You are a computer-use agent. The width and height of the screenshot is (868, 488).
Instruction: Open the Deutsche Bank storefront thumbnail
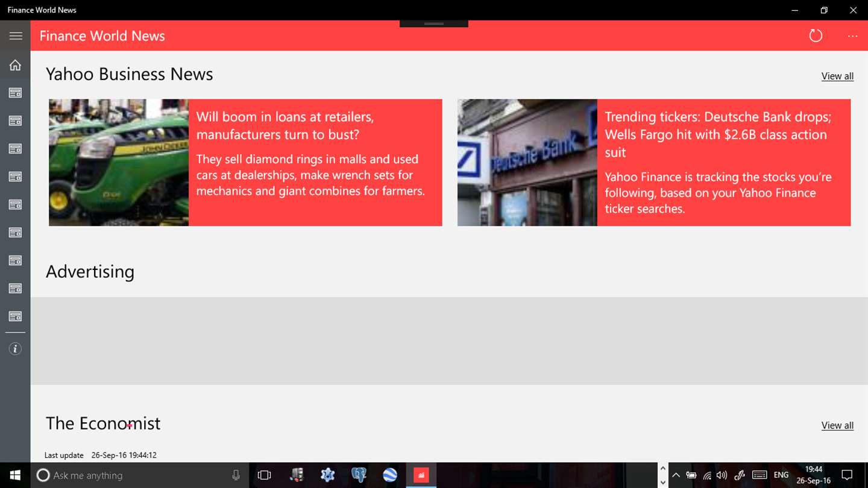527,163
